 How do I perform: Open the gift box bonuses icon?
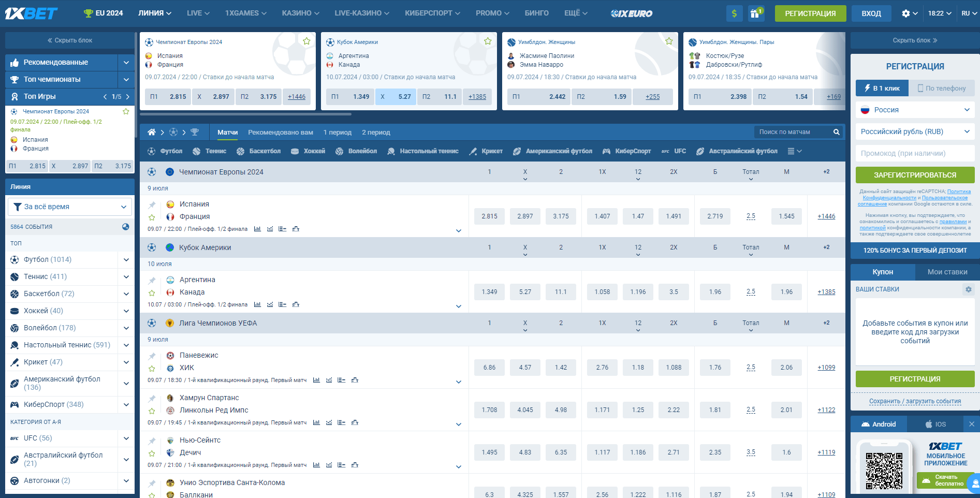pos(755,13)
